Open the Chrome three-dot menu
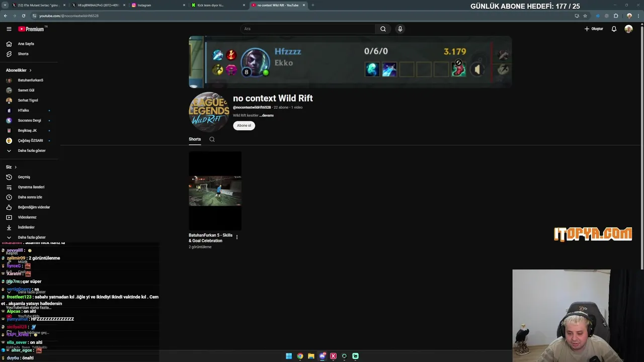Viewport: 644px width, 362px height. click(638, 16)
